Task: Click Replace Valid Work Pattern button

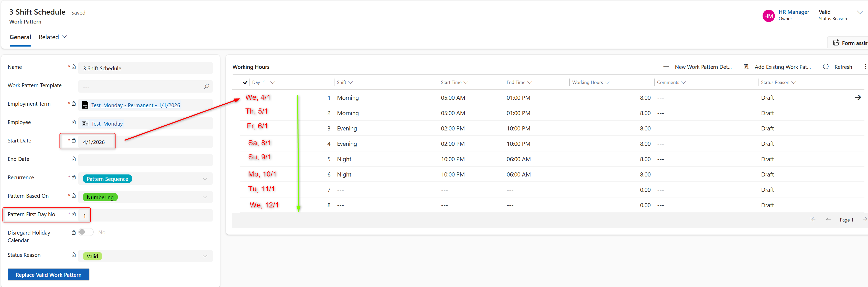Action: (49, 274)
